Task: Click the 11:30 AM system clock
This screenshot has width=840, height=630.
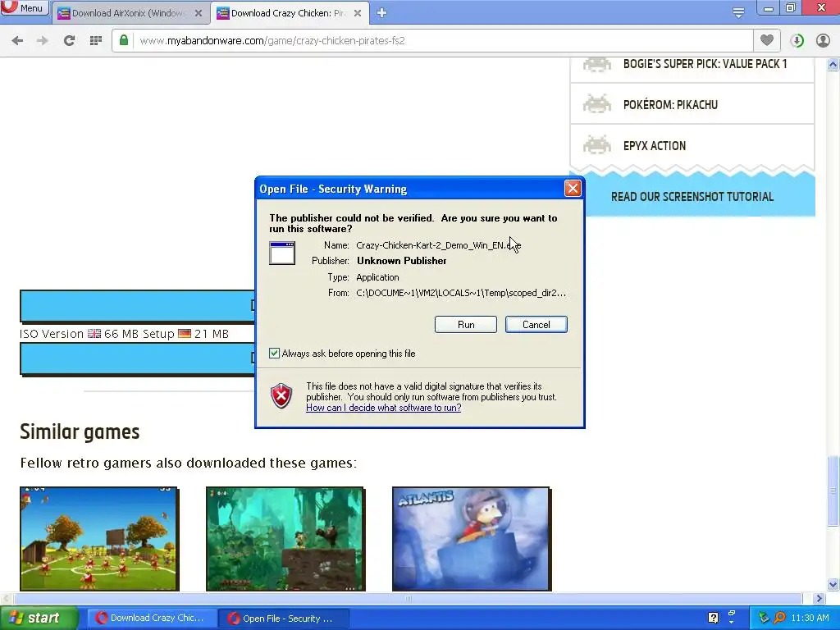Action: pos(810,618)
